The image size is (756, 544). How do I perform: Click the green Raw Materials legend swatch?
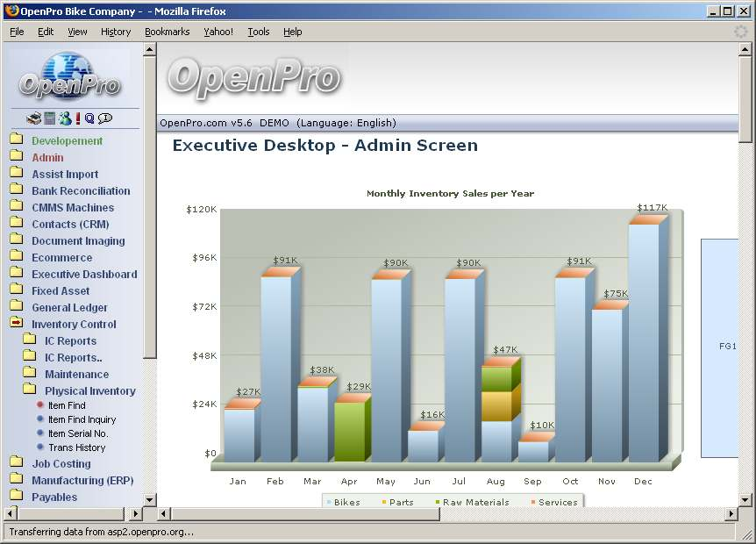pos(438,503)
